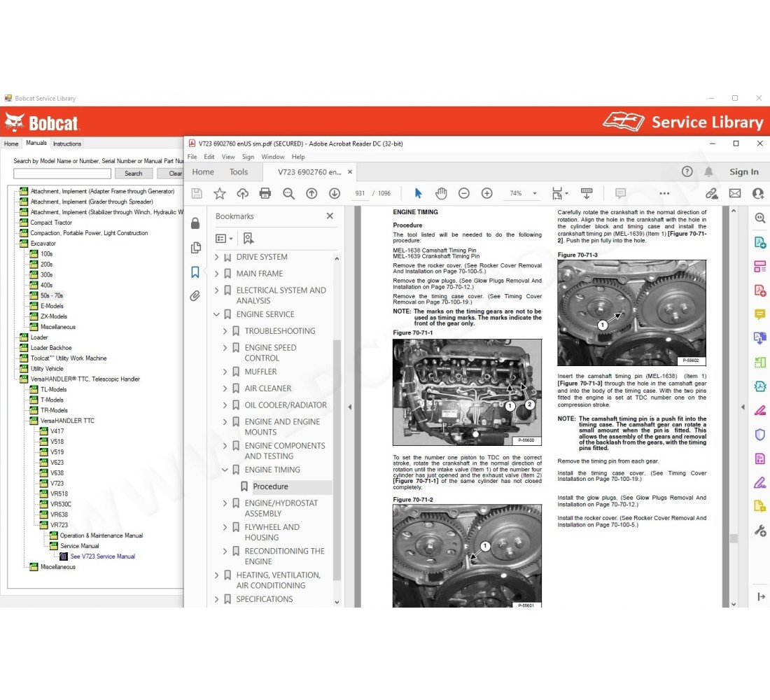The height and width of the screenshot is (700, 770).
Task: Share a link to this file
Action: pos(712,193)
